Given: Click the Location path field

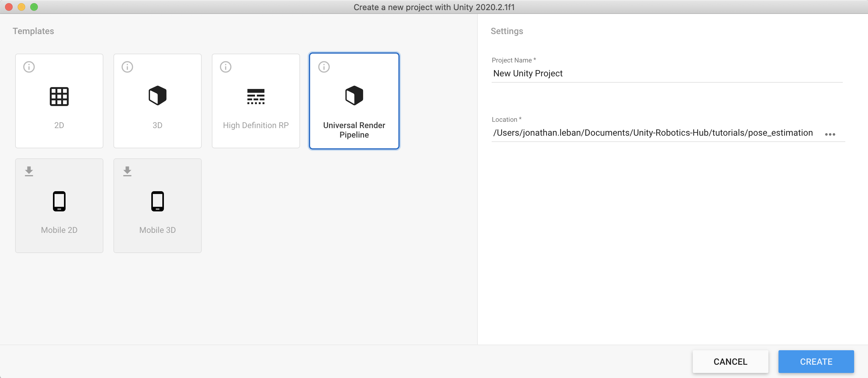Looking at the screenshot, I should (653, 133).
